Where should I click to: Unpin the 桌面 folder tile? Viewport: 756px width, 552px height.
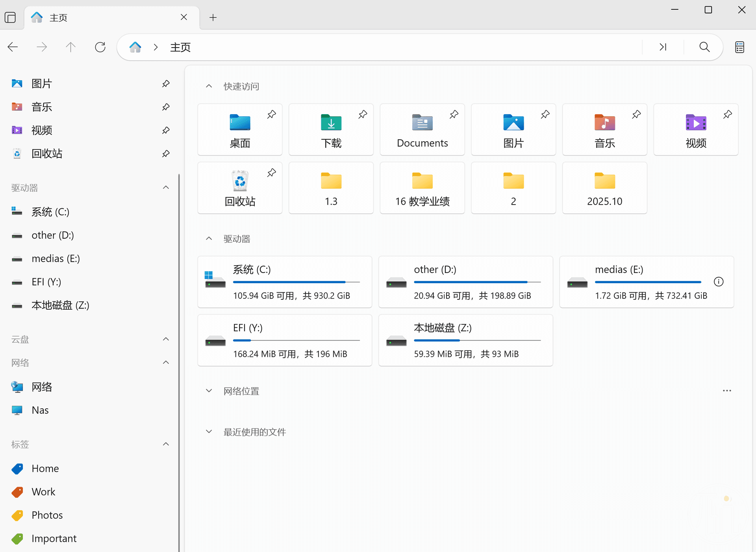[x=271, y=114]
